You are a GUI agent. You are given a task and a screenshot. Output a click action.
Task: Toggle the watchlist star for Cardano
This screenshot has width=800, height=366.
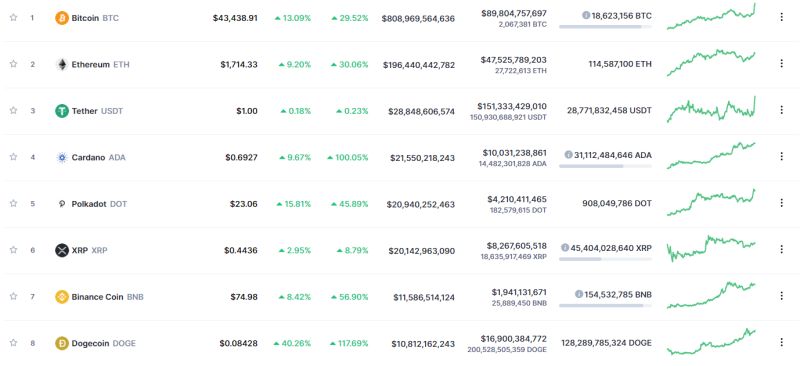pyautogui.click(x=13, y=157)
